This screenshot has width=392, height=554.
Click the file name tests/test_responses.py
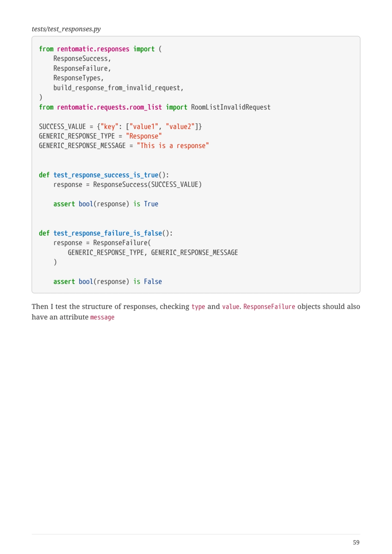click(66, 29)
